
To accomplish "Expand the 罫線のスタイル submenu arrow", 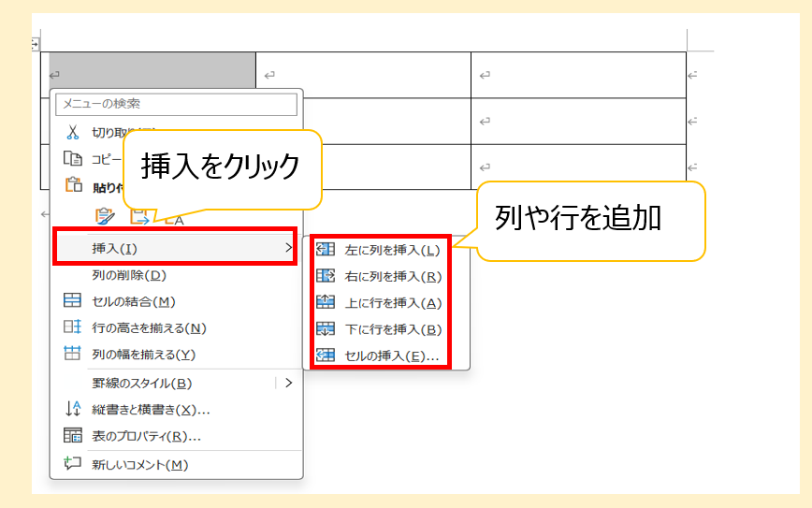I will tap(288, 383).
